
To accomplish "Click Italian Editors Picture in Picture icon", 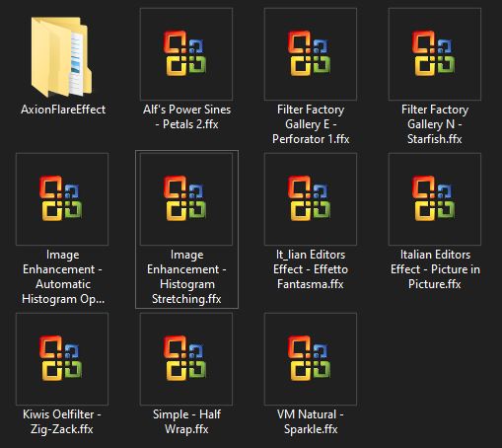I will pos(435,199).
